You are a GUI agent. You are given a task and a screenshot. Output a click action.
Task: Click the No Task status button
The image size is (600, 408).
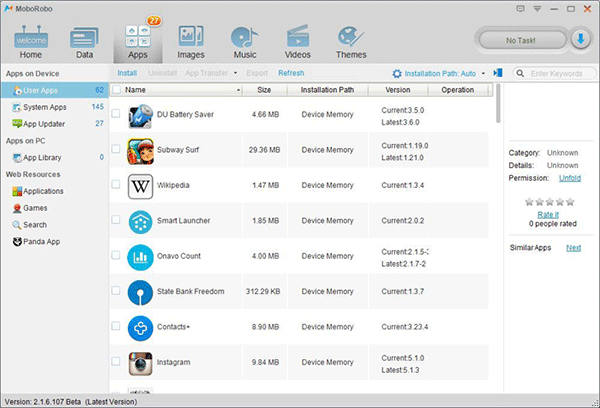pos(521,40)
